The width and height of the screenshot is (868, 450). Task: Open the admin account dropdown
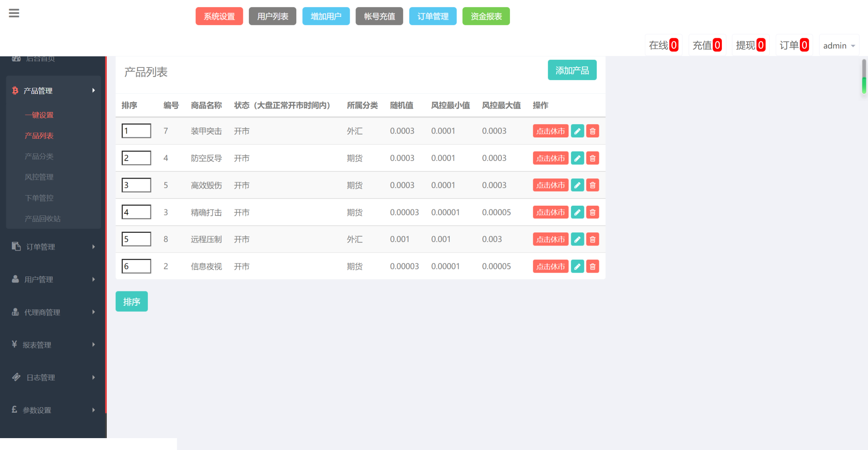click(x=839, y=45)
